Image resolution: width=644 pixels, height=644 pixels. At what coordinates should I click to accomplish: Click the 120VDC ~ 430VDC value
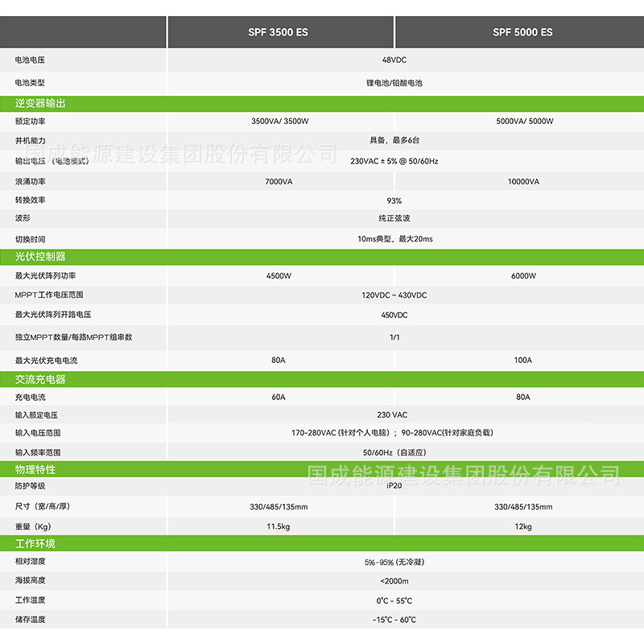pos(394,295)
